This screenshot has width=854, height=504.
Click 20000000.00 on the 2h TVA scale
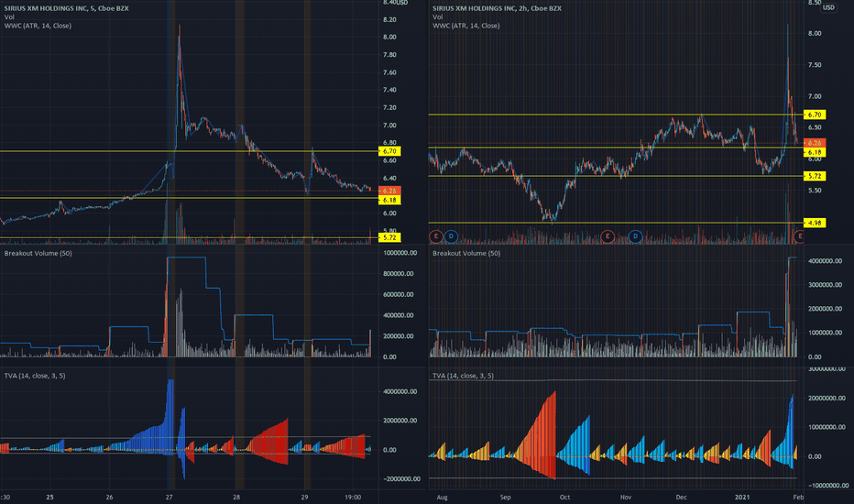pos(826,399)
